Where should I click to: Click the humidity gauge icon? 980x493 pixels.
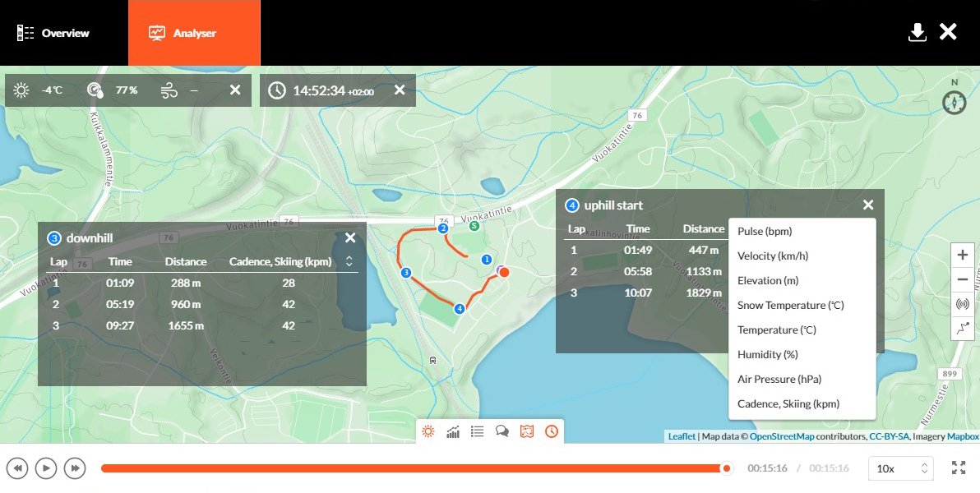tap(95, 90)
